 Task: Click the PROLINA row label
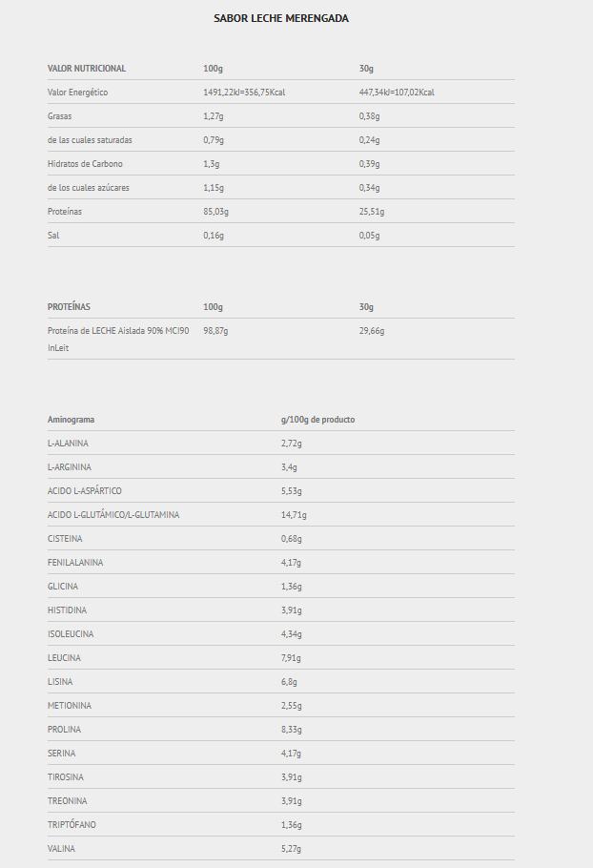pyautogui.click(x=64, y=729)
